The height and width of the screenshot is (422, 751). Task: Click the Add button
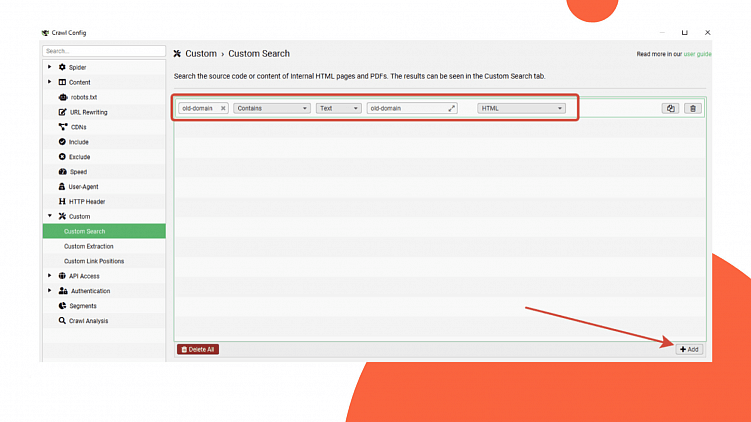tap(689, 349)
